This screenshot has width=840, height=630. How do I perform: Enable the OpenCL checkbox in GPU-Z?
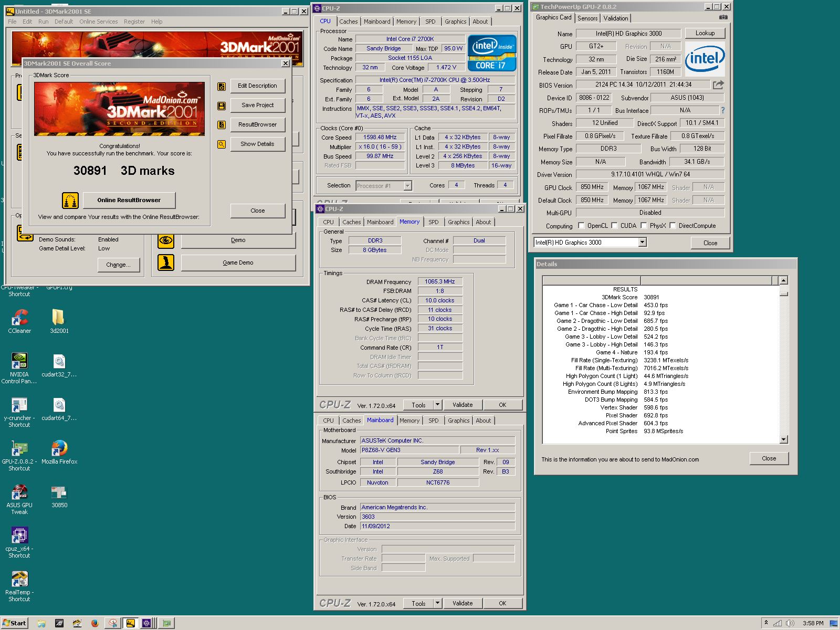(x=581, y=226)
